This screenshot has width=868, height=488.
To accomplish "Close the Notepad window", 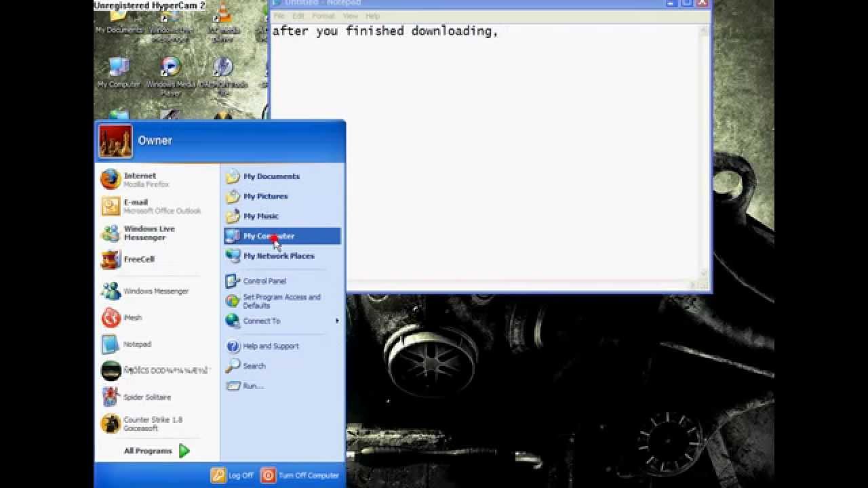I will point(702,3).
